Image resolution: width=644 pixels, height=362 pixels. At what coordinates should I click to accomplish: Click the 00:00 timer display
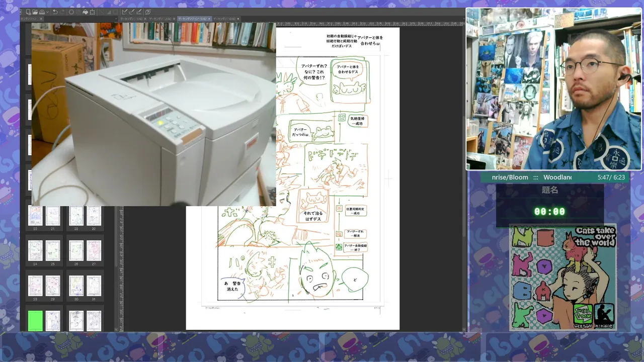coord(549,212)
